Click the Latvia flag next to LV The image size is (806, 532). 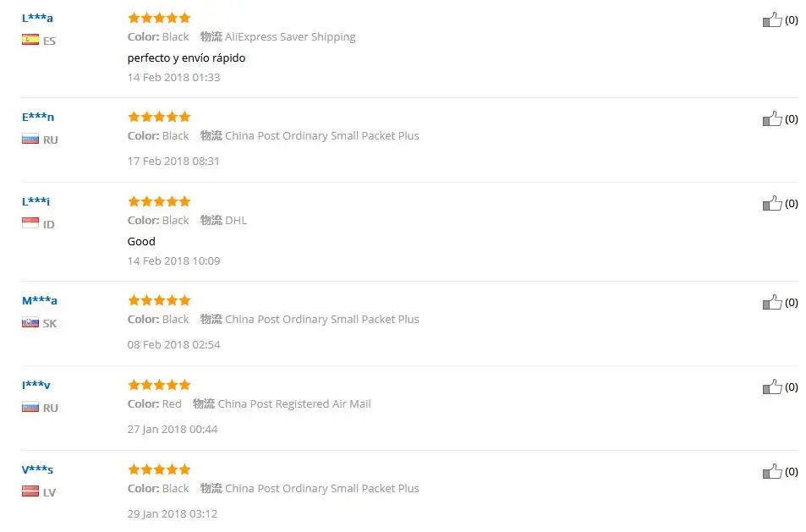point(30,491)
